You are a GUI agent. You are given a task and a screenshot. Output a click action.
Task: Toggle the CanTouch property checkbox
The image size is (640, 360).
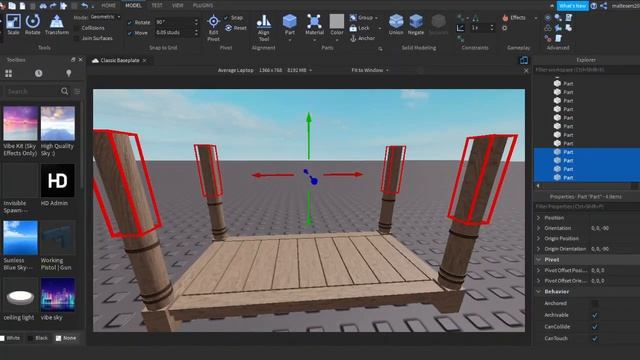click(x=595, y=338)
